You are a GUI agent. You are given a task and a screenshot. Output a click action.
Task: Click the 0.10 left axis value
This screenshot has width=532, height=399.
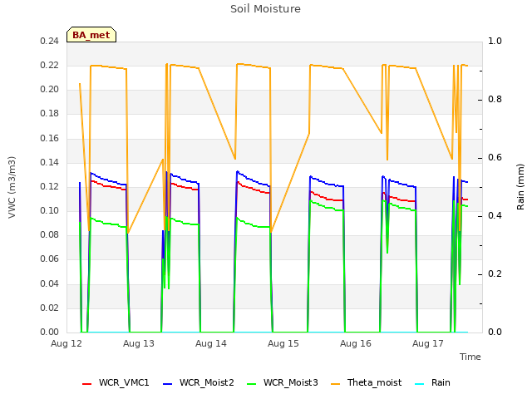pos(50,210)
